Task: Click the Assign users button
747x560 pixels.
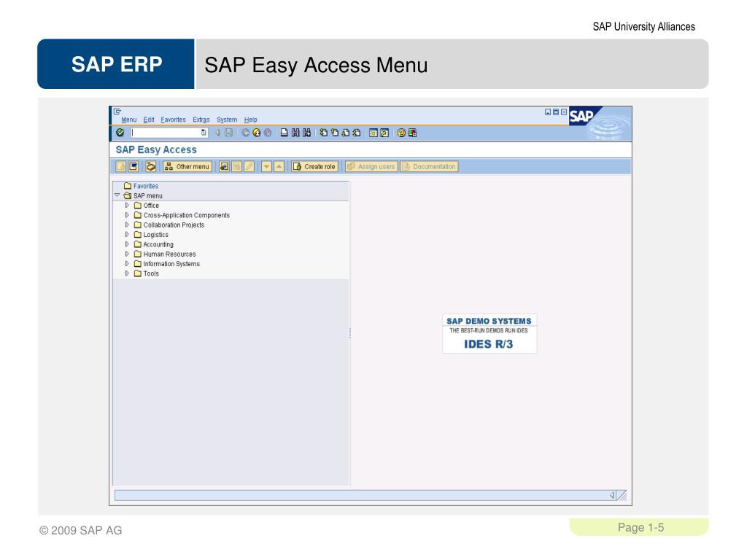Action: tap(371, 167)
